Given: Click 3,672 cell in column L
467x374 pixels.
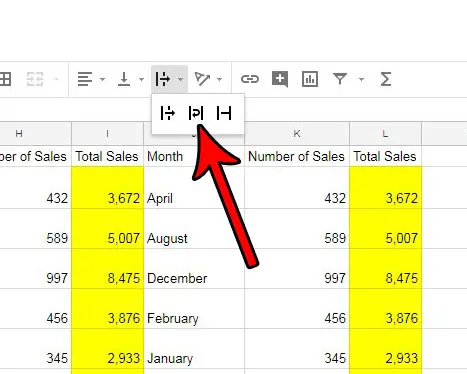Looking at the screenshot, I should click(385, 188).
